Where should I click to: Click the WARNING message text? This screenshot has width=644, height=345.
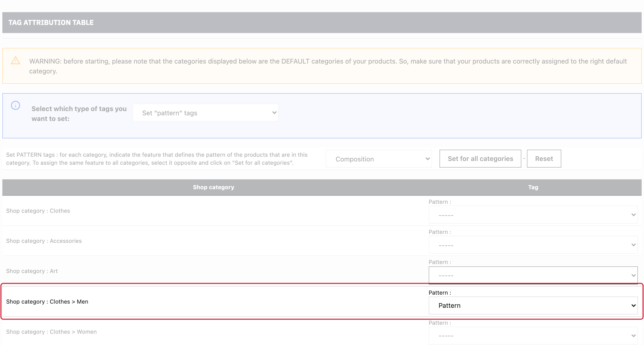(x=328, y=66)
